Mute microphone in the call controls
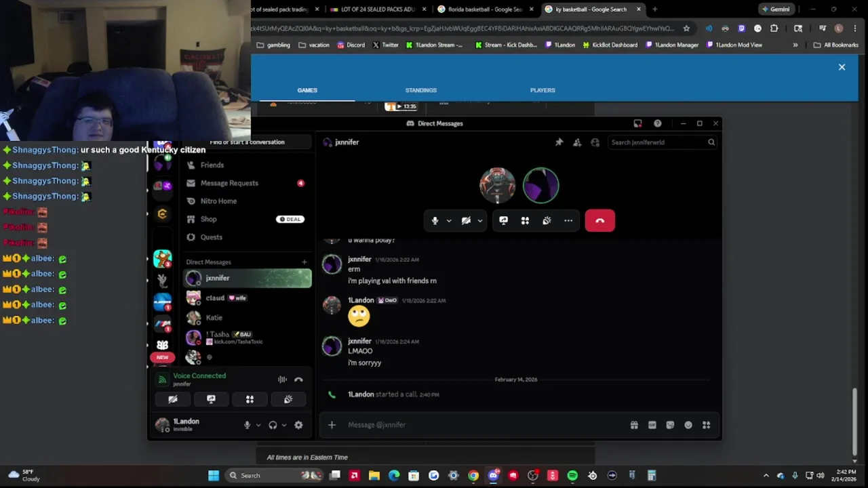868x488 pixels. [435, 220]
